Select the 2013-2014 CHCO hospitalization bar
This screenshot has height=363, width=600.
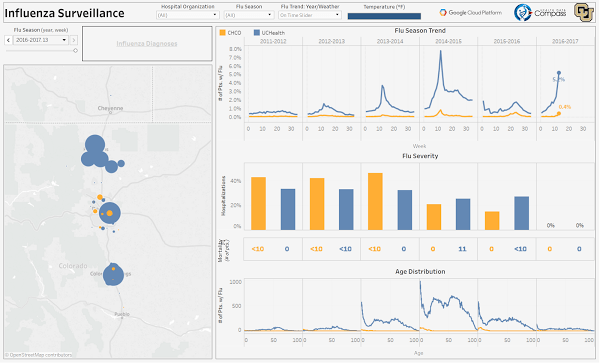(375, 202)
